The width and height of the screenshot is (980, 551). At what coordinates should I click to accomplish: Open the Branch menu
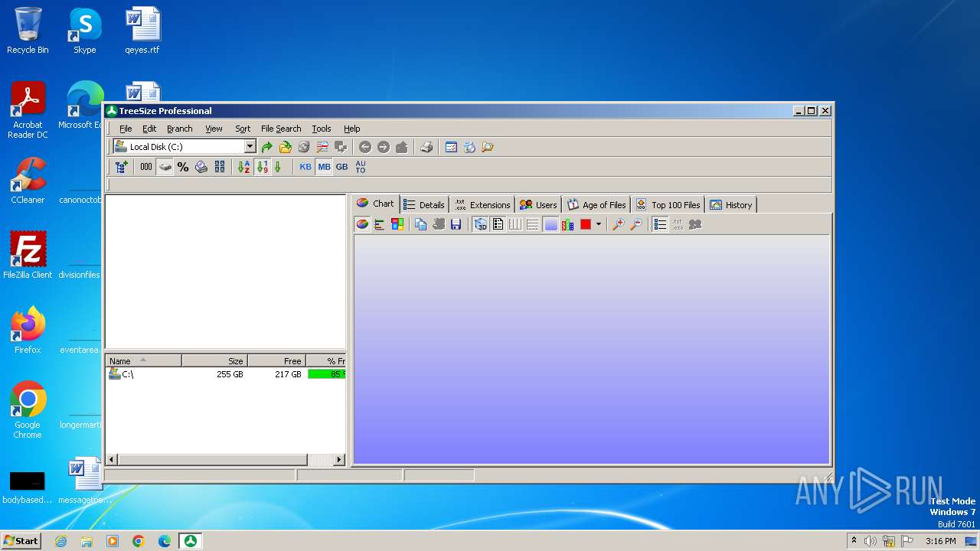[x=180, y=129]
